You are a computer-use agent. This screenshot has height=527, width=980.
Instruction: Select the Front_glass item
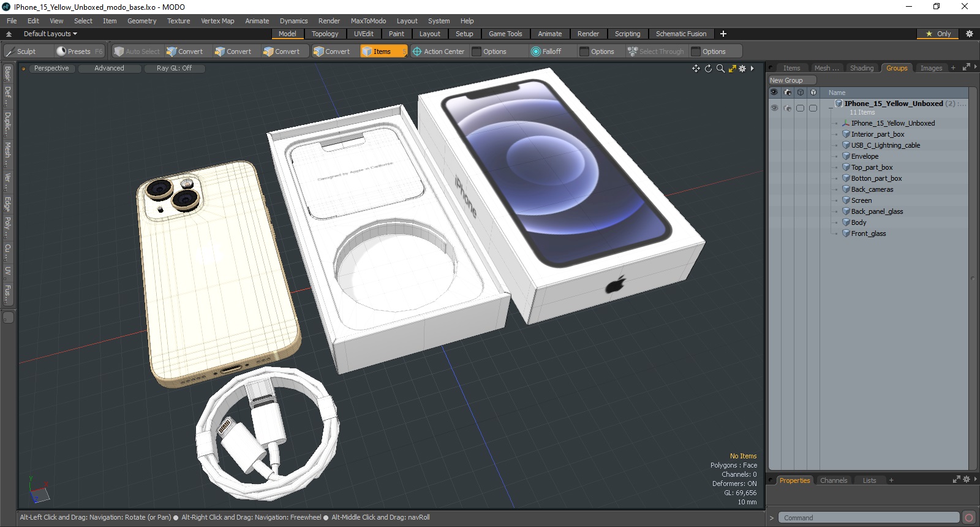pos(868,233)
